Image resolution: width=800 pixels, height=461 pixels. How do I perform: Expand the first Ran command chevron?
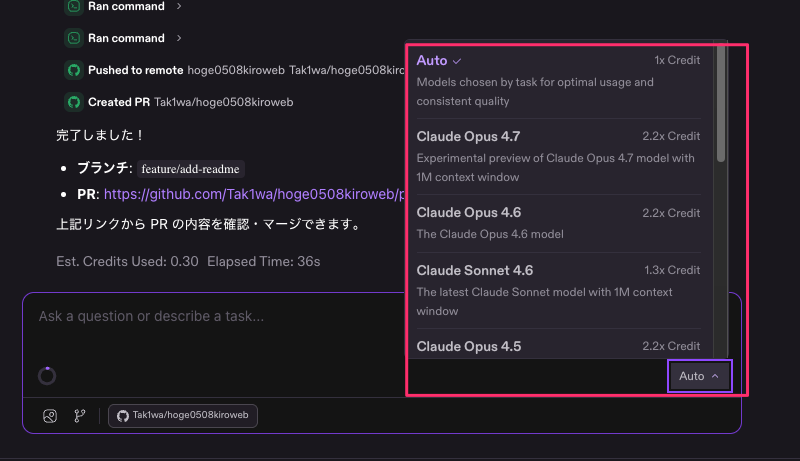[179, 6]
